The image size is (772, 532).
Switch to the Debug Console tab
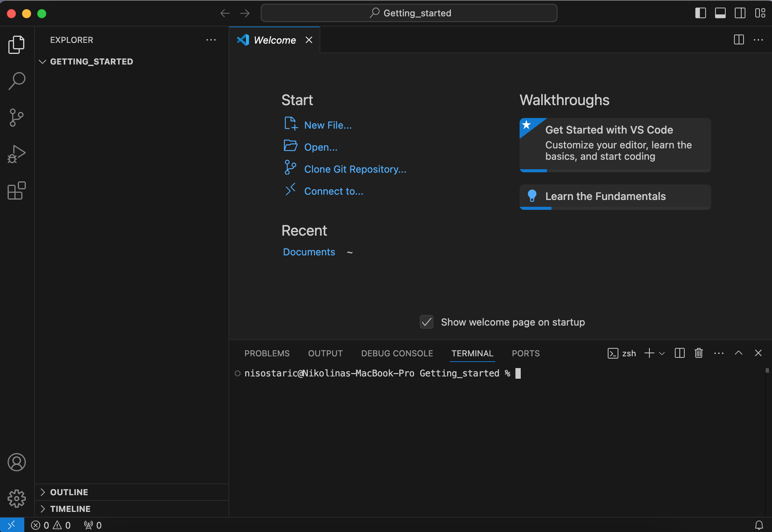pos(397,353)
